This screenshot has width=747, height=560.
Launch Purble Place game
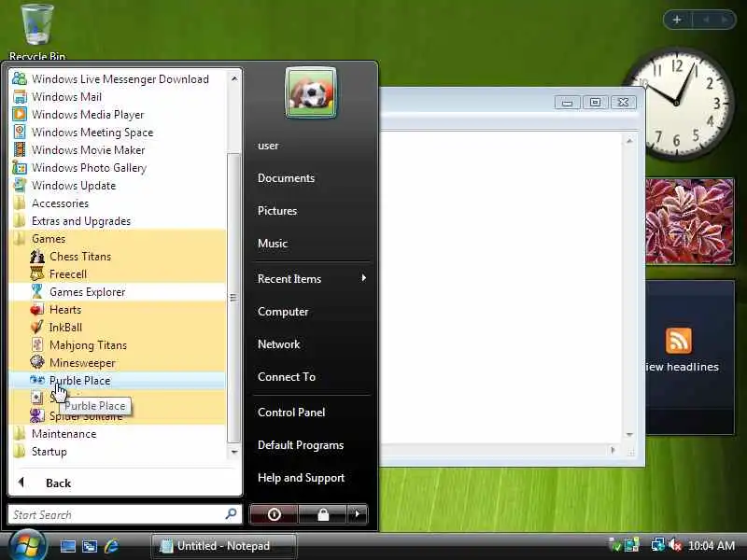(118, 381)
